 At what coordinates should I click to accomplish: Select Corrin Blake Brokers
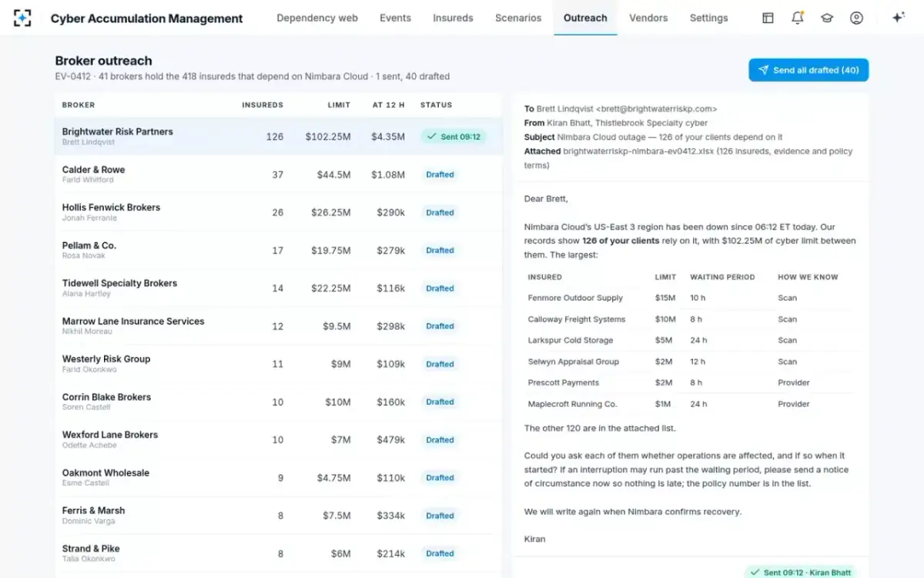[279, 402]
